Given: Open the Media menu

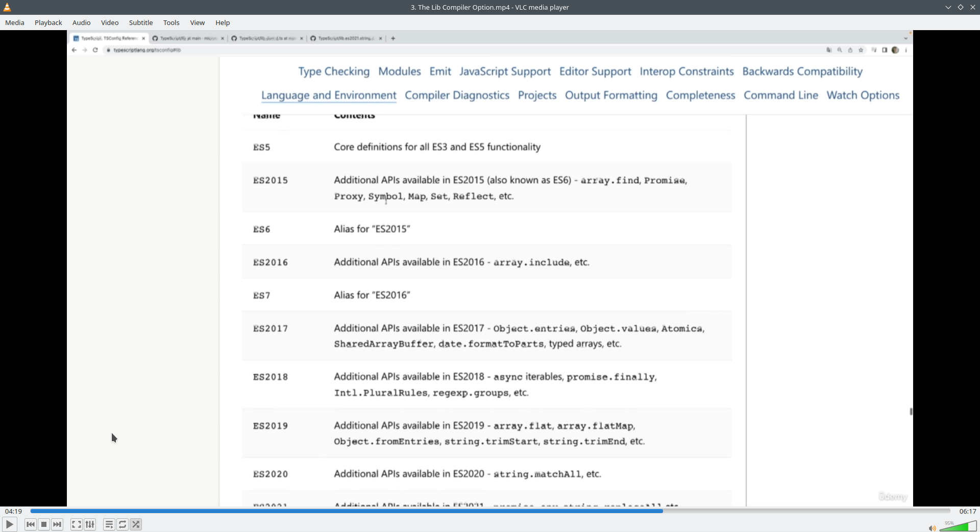Looking at the screenshot, I should [15, 22].
